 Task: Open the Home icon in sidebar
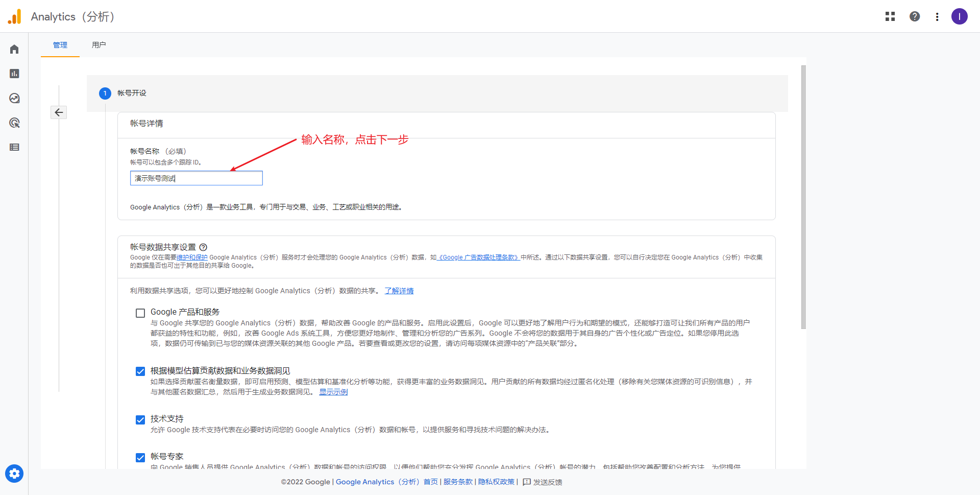click(14, 49)
